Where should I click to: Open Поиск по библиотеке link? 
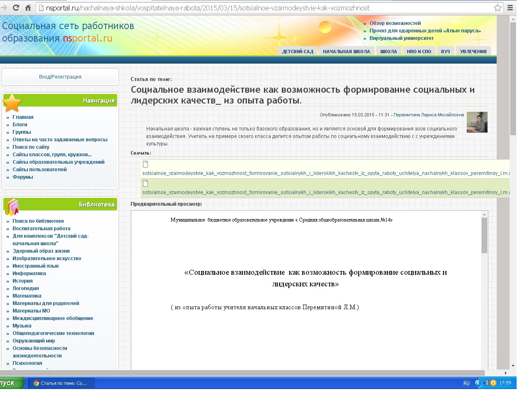click(38, 221)
